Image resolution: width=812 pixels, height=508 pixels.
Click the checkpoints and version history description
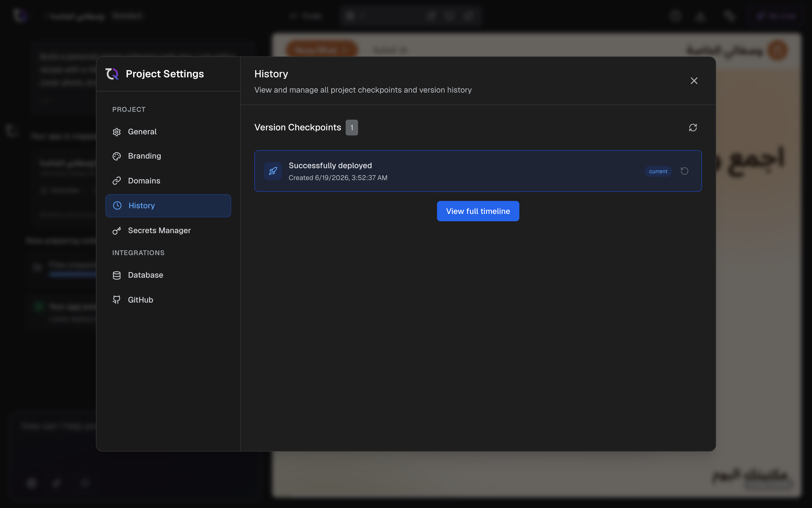click(363, 90)
